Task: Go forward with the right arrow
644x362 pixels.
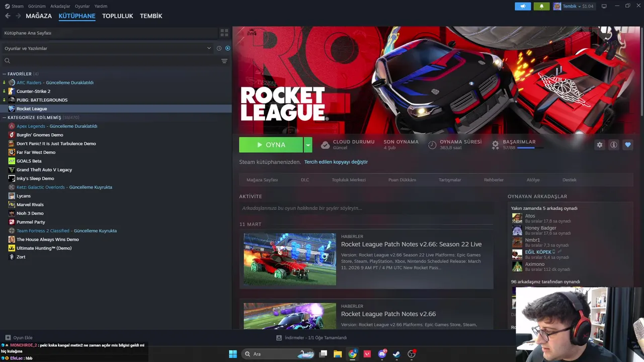Action: [x=18, y=16]
